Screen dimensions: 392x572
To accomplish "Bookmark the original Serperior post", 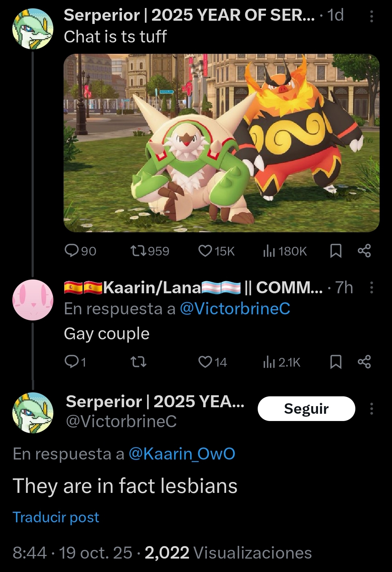I will click(336, 251).
